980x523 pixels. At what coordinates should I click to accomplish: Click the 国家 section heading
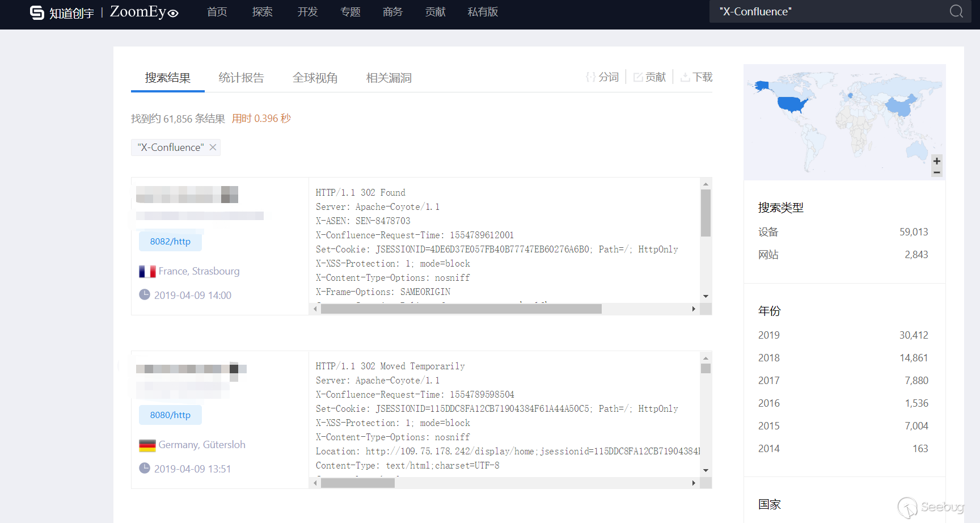point(770,504)
